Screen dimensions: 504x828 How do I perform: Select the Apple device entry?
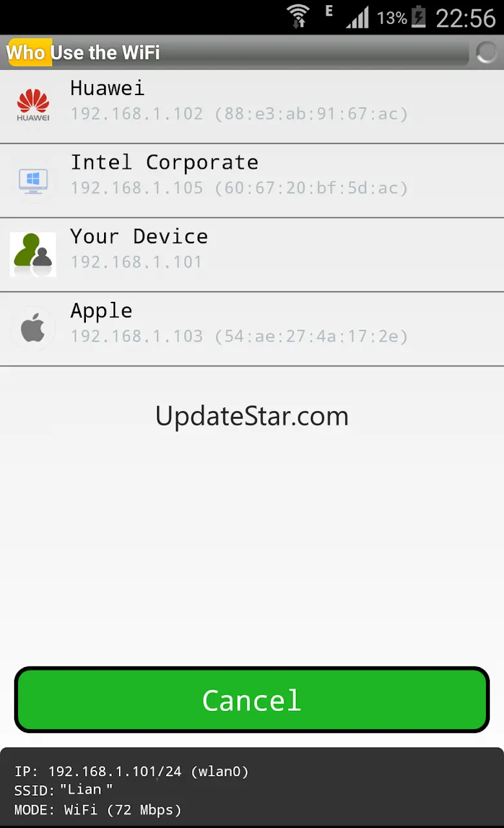point(252,330)
